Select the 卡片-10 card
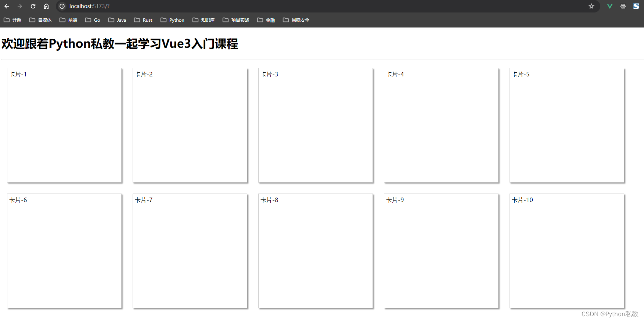The width and height of the screenshot is (644, 321). [567, 251]
